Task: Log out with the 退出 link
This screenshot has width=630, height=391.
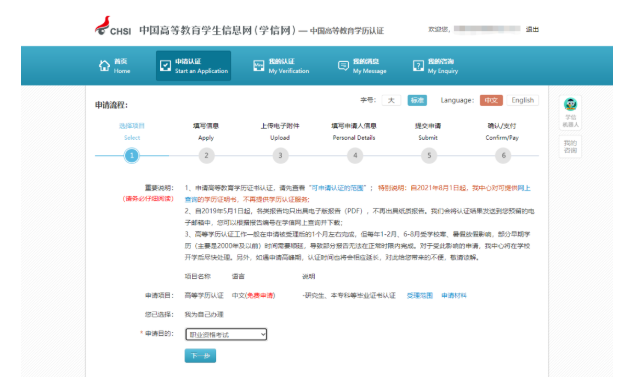Action: (532, 29)
